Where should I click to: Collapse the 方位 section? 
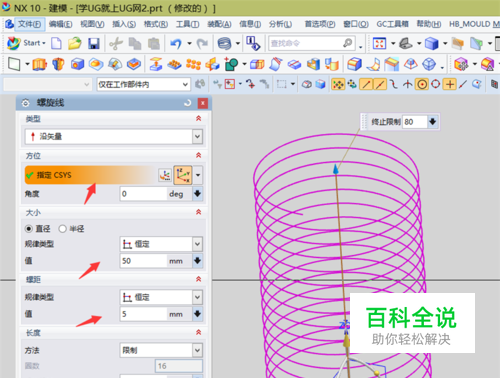pyautogui.click(x=199, y=156)
